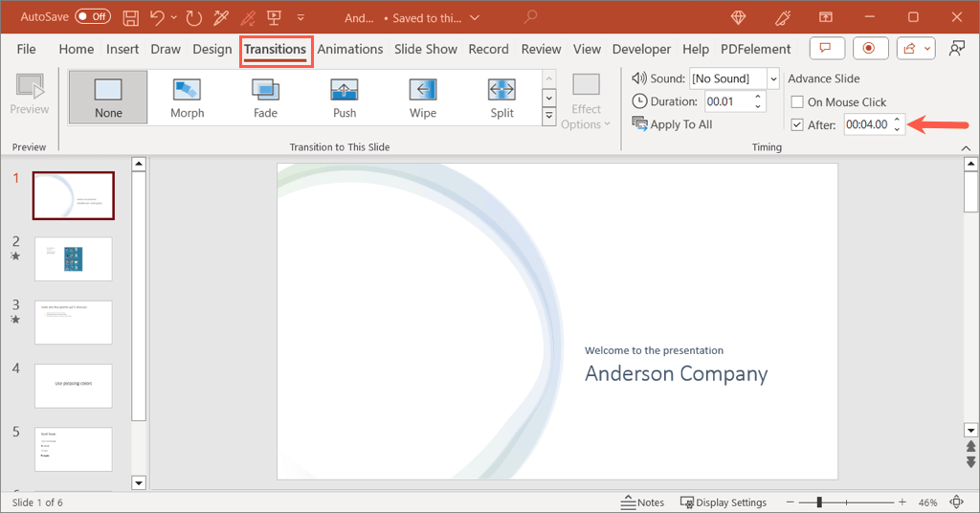Open the Animations tab

[x=350, y=49]
